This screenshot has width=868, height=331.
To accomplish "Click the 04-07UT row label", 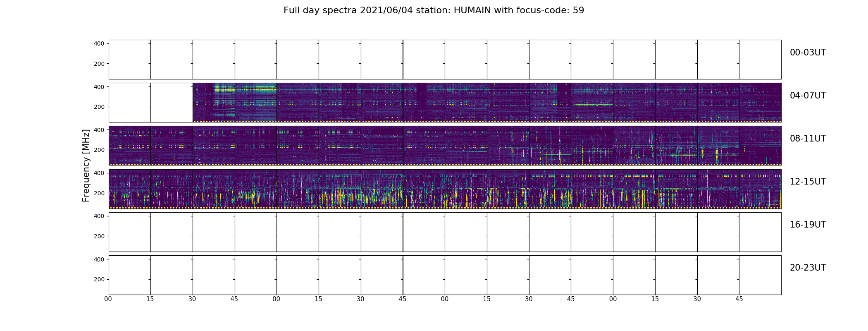I will pos(808,96).
